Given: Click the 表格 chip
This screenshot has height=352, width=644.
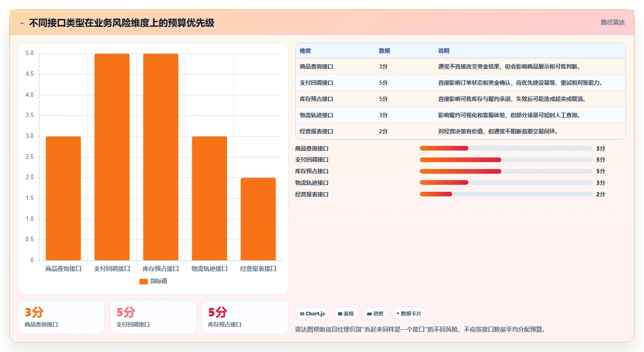Looking at the screenshot, I should pyautogui.click(x=346, y=314).
